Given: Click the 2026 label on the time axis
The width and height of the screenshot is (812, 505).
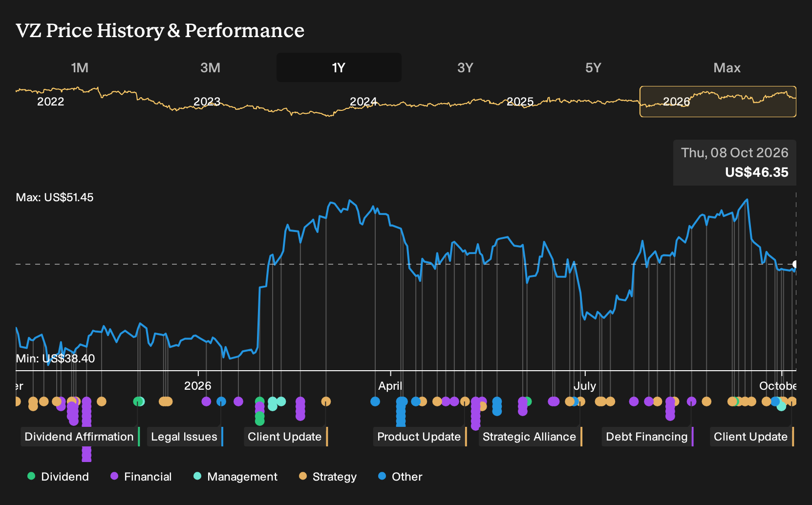Looking at the screenshot, I should coord(198,386).
